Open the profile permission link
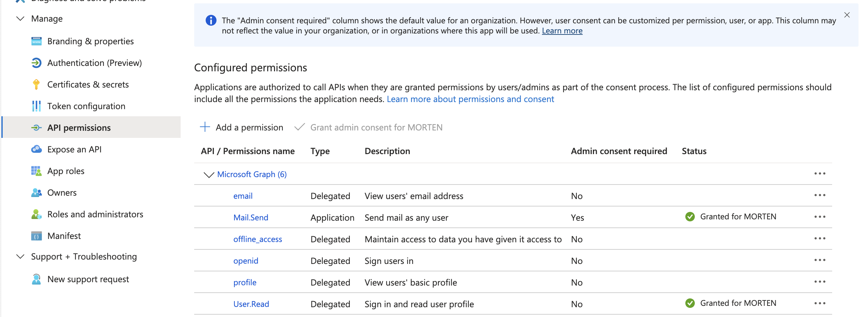 click(245, 283)
